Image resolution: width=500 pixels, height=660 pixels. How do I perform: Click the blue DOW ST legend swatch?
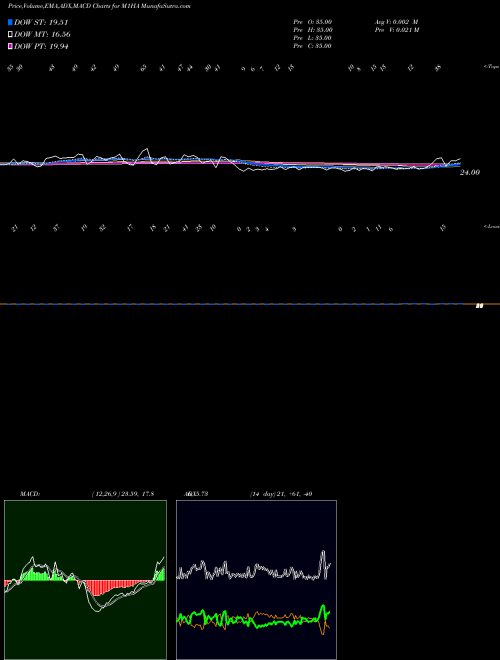point(10,22)
